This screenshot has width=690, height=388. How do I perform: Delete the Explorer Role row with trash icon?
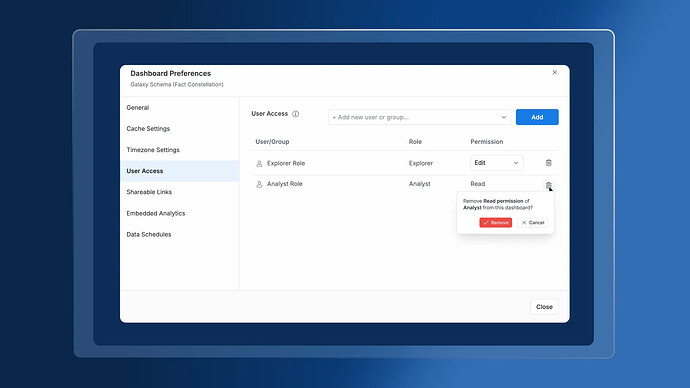548,163
